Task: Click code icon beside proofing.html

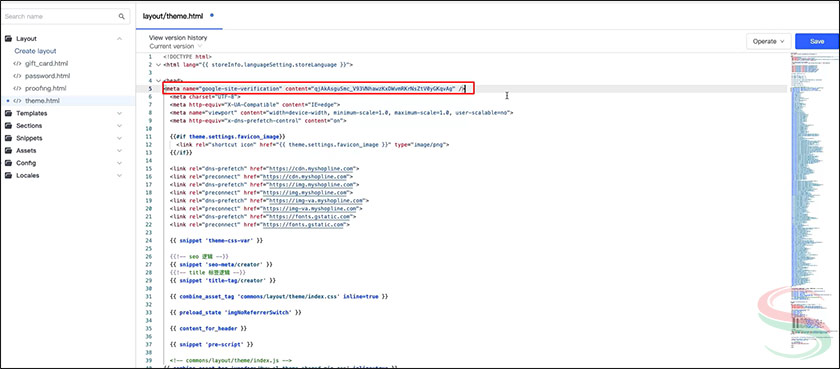Action: point(17,88)
